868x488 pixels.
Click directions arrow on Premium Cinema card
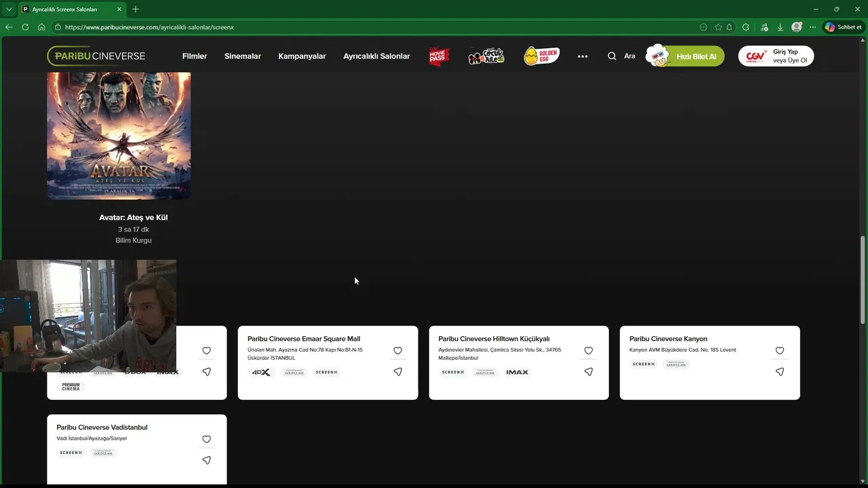point(207,371)
